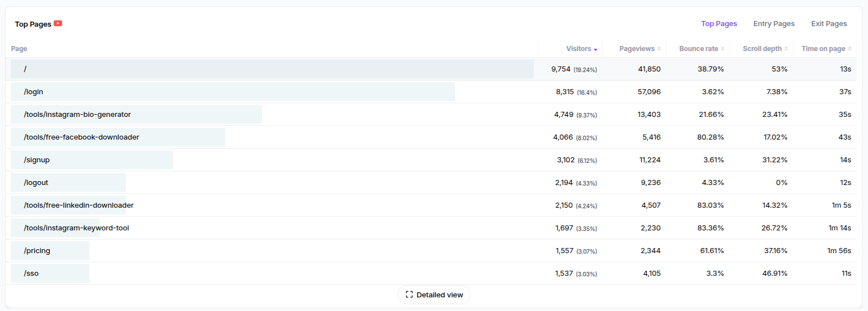The height and width of the screenshot is (311, 868).
Task: Click the 13,403 pageviews value
Action: tap(649, 114)
